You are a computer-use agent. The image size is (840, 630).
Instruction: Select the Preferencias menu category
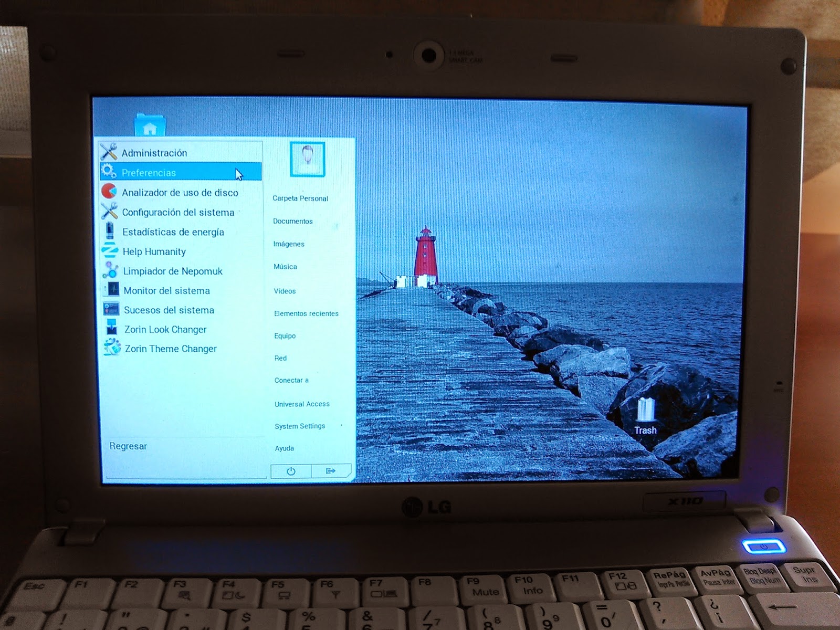[x=180, y=172]
